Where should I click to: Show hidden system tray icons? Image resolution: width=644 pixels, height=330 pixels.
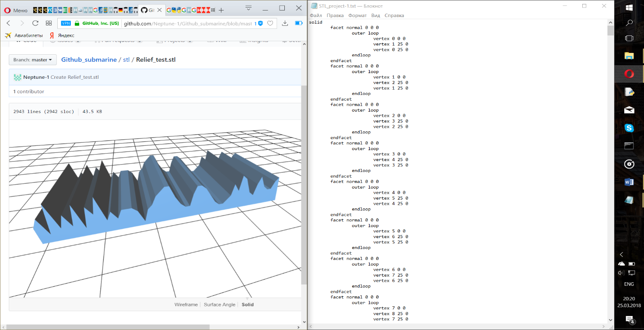[x=622, y=254]
